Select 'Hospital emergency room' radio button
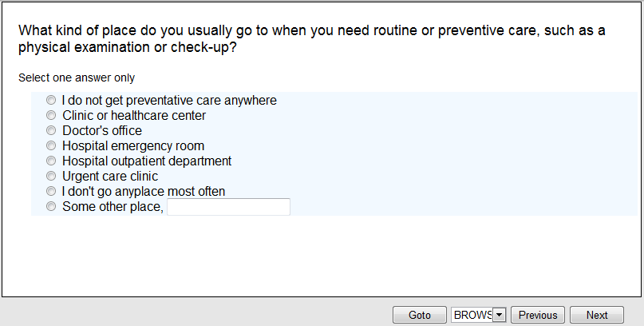 point(52,146)
